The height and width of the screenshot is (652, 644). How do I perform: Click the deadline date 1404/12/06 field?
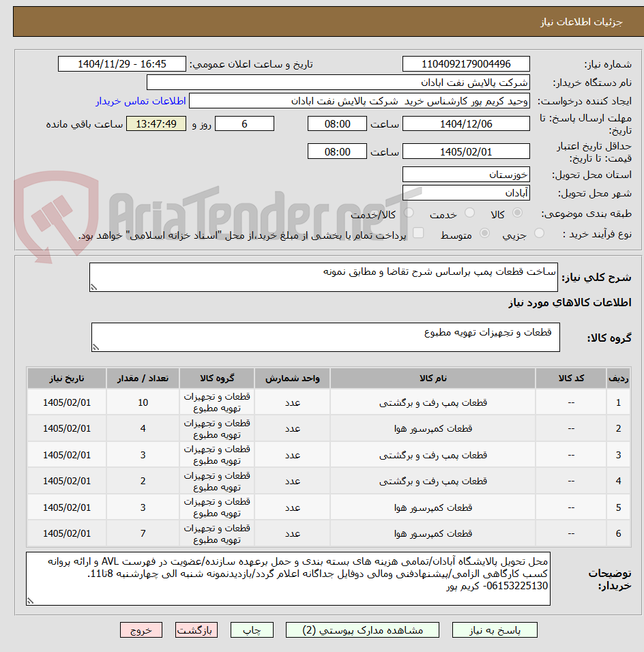466,124
